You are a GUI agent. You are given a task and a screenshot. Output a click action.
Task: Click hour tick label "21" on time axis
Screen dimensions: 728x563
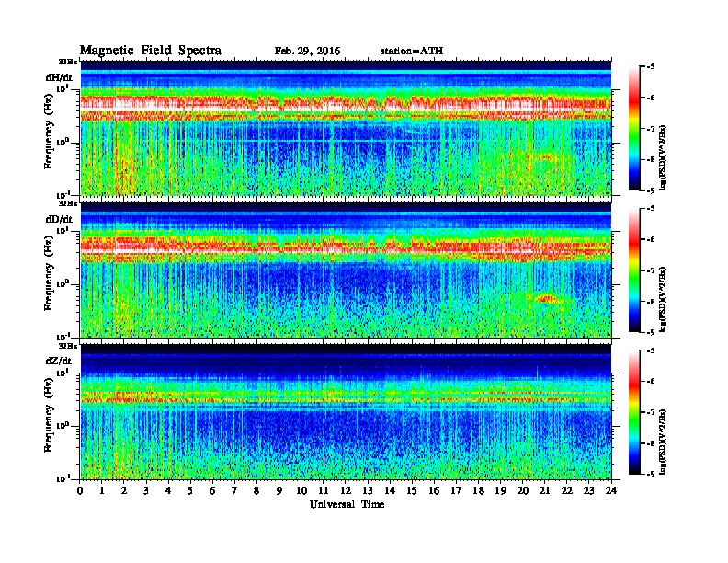(x=545, y=491)
